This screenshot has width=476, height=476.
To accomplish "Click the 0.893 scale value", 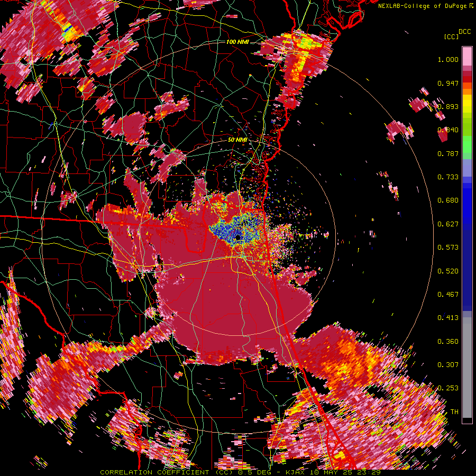I will click(x=448, y=106).
